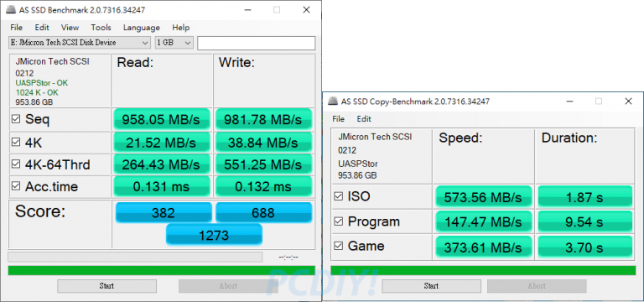This screenshot has height=302, width=644.
Task: Click the read access time 0.131 ms
Action: click(x=161, y=186)
